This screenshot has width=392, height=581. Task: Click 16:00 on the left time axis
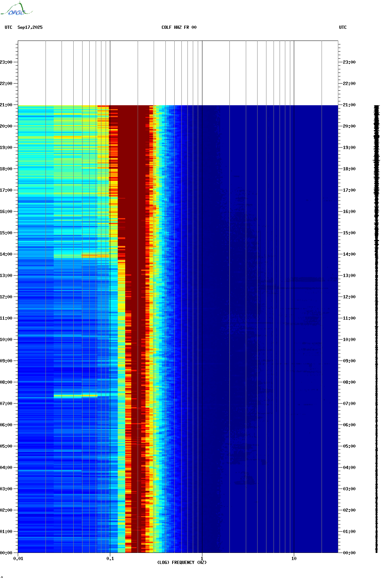6,212
